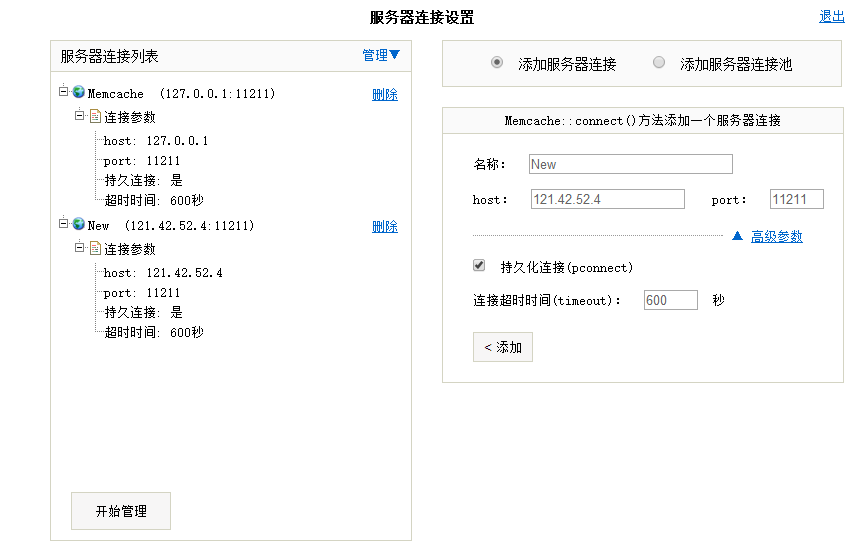Click the host input field with 121.42.52.4
Viewport: 857px width, 560px height.
coord(607,199)
